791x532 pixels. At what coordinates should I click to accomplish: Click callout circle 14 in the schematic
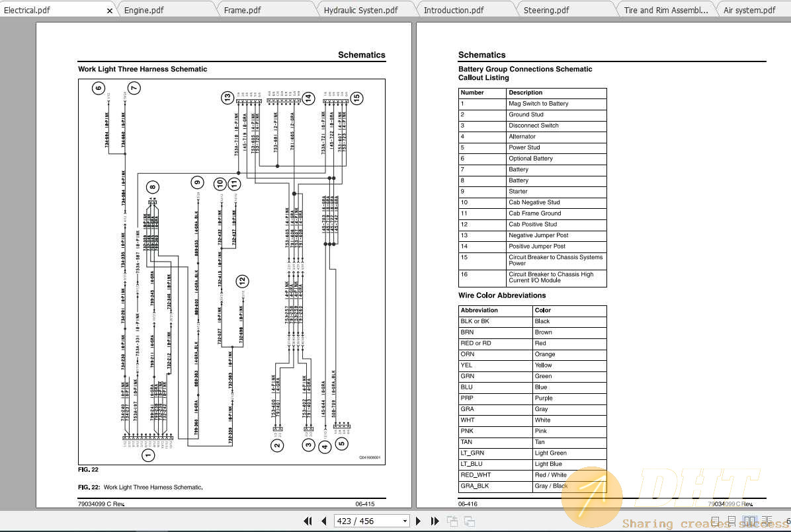coord(308,98)
